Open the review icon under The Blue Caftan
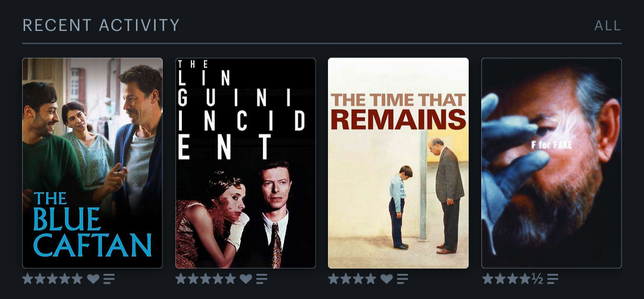Image resolution: width=644 pixels, height=299 pixels. (x=109, y=279)
